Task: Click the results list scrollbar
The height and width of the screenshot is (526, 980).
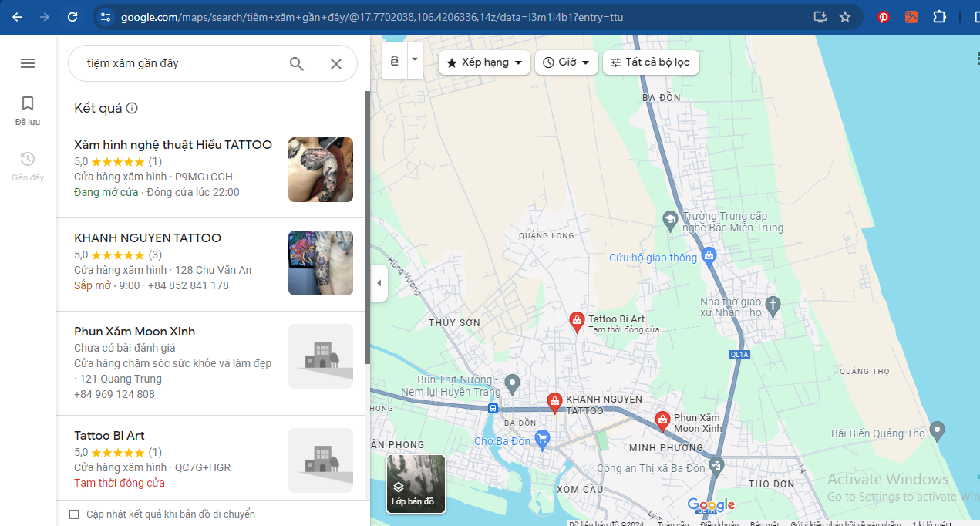Action: (368, 216)
